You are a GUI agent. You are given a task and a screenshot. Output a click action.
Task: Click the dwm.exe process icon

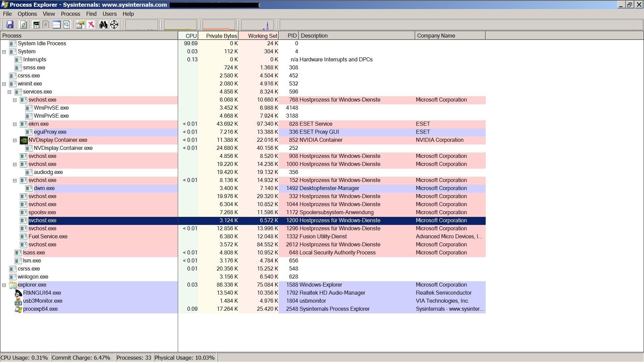click(29, 188)
